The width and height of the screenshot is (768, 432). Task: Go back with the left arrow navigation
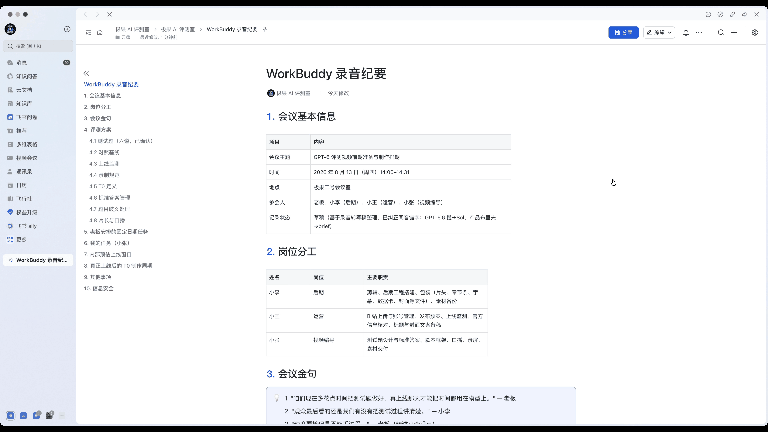click(x=86, y=15)
